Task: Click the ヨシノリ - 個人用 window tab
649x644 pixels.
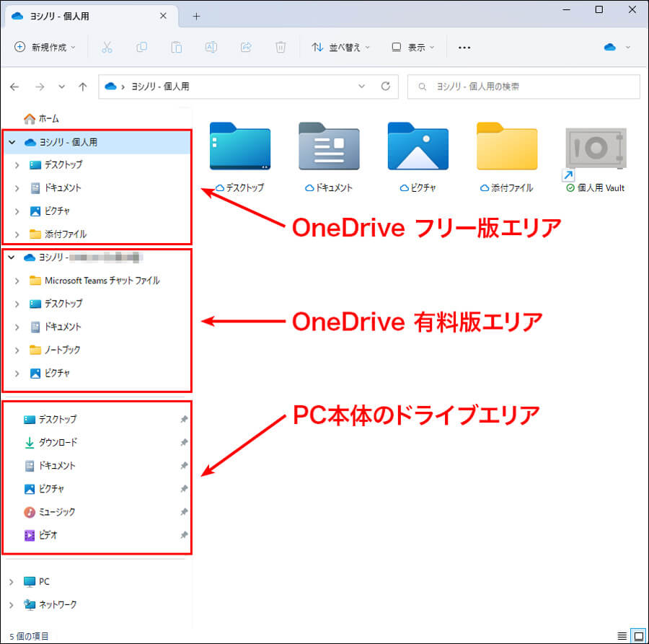Action: click(91, 16)
